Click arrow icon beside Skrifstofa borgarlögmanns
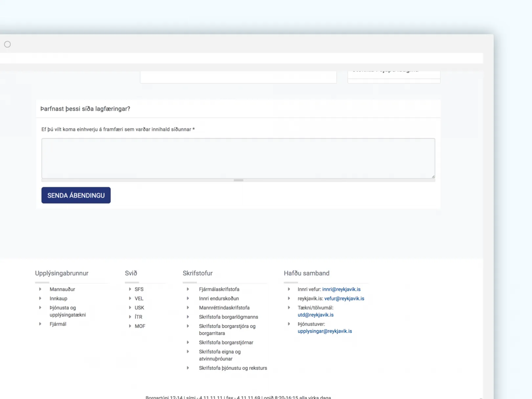Image resolution: width=532 pixels, height=399 pixels. click(x=188, y=317)
